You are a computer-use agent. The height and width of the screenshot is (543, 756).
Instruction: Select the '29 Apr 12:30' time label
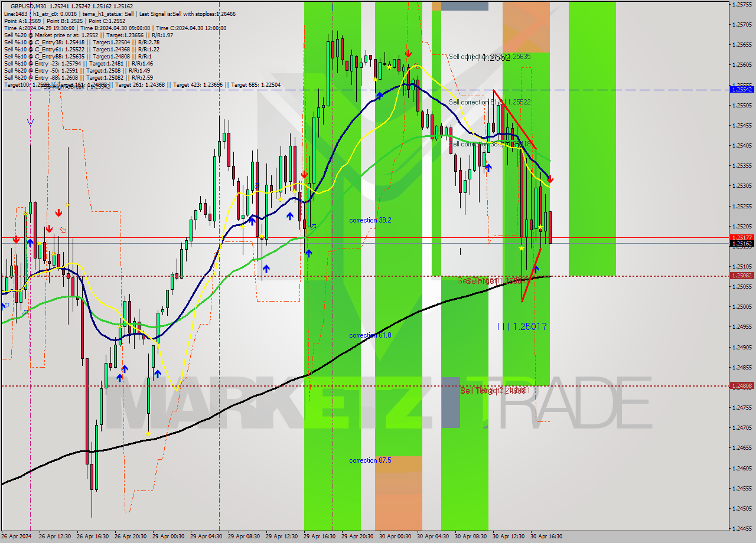click(282, 537)
